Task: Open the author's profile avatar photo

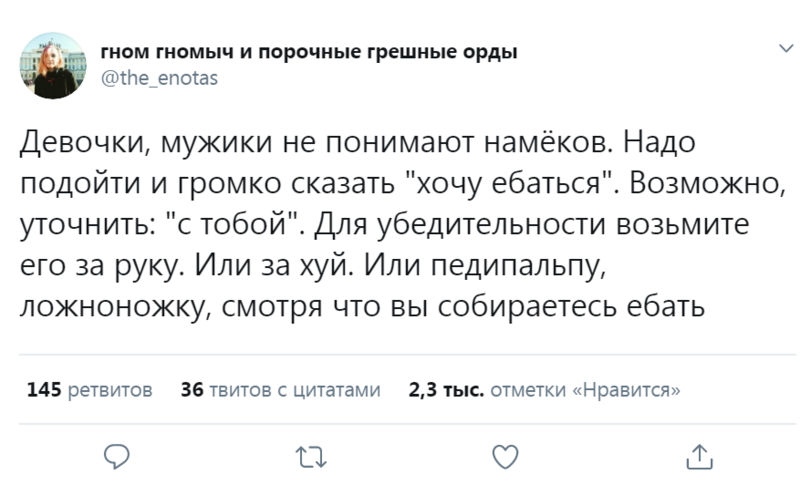Action: [x=53, y=65]
